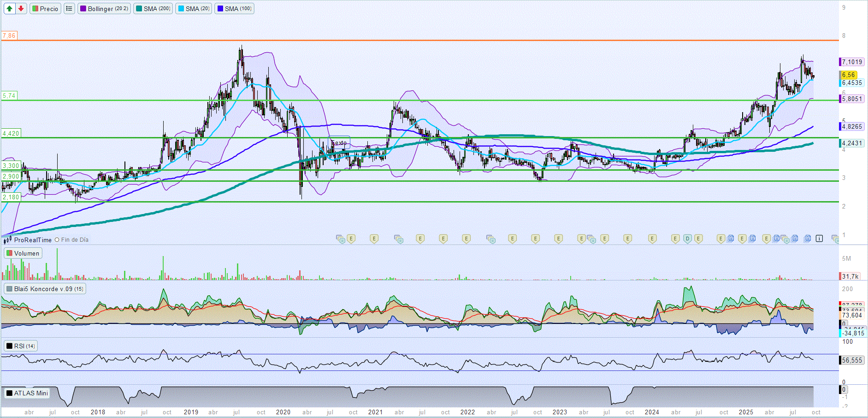Open Bollinger (20 2) indicator settings

[x=104, y=9]
